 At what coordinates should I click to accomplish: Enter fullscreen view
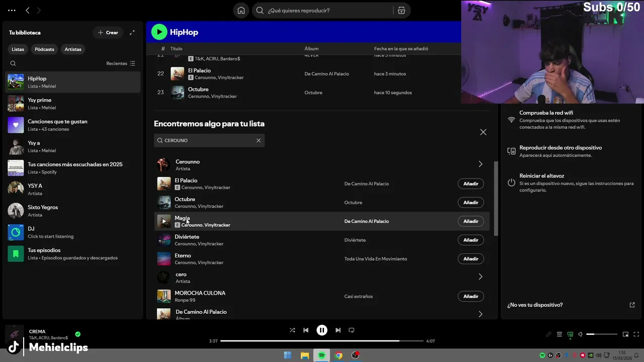(x=636, y=334)
